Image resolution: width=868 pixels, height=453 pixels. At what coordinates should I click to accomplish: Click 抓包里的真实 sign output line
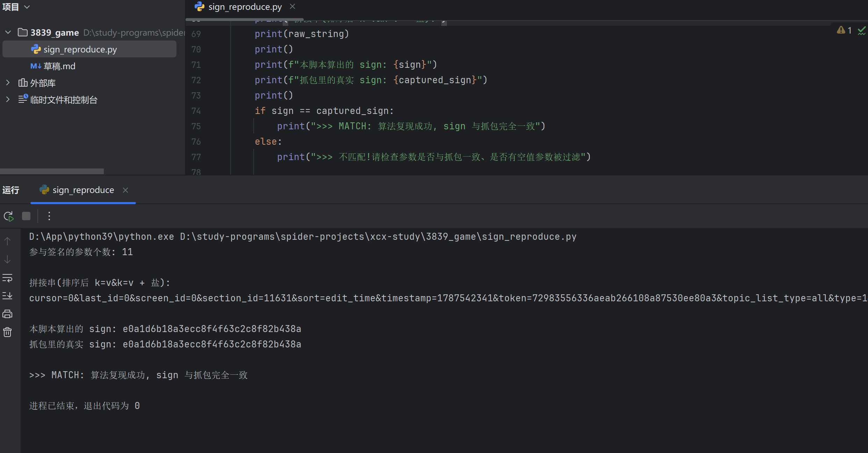(165, 344)
